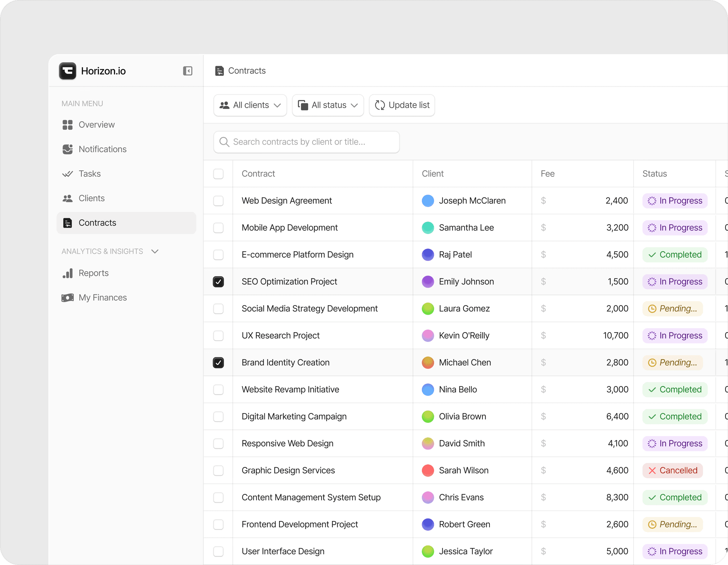The width and height of the screenshot is (728, 565).
Task: Toggle the select-all contracts checkbox
Action: pos(218,174)
